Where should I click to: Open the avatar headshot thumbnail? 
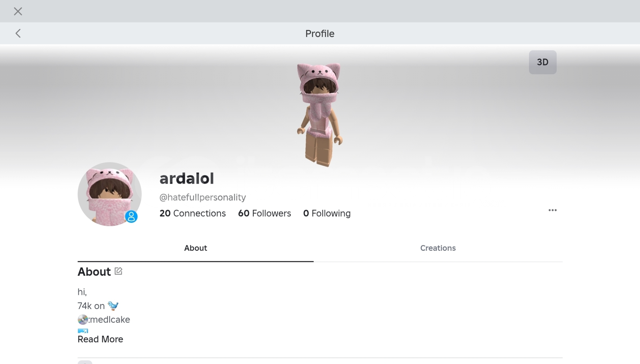pyautogui.click(x=109, y=194)
